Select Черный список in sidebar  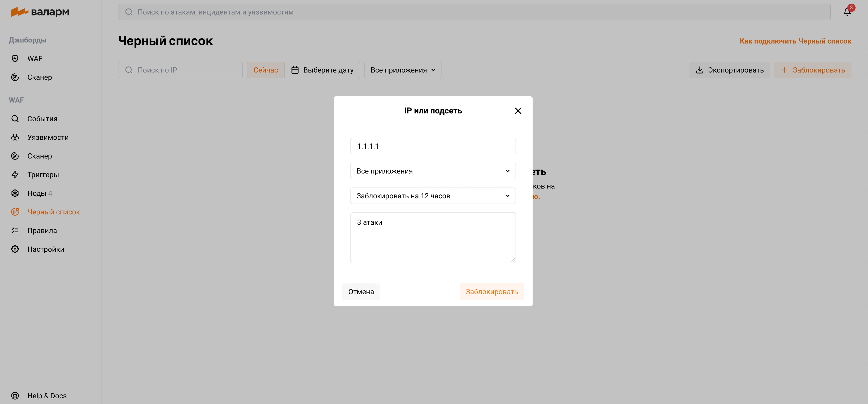pyautogui.click(x=54, y=212)
